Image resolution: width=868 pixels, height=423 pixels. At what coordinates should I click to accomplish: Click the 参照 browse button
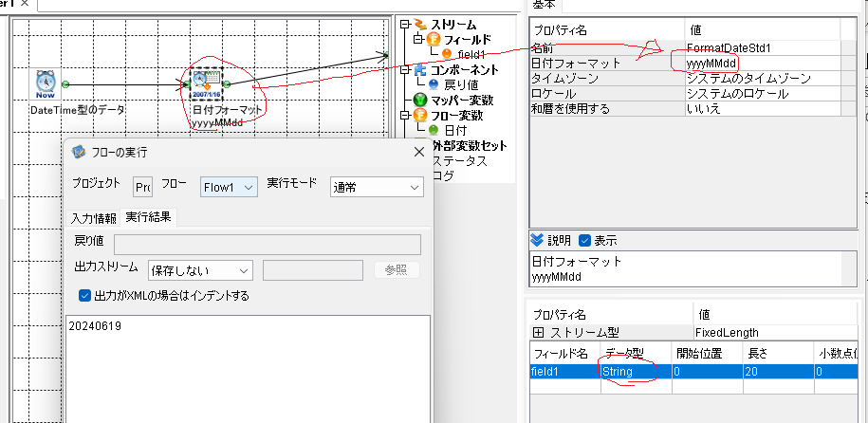397,270
